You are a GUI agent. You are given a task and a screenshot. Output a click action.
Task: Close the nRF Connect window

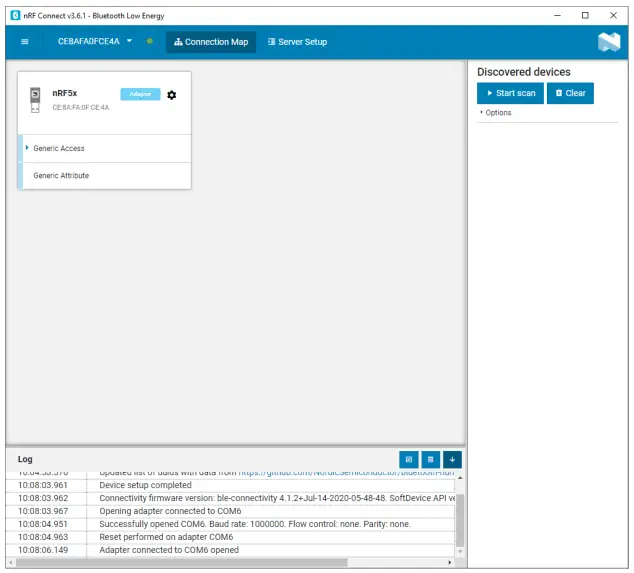(x=613, y=16)
